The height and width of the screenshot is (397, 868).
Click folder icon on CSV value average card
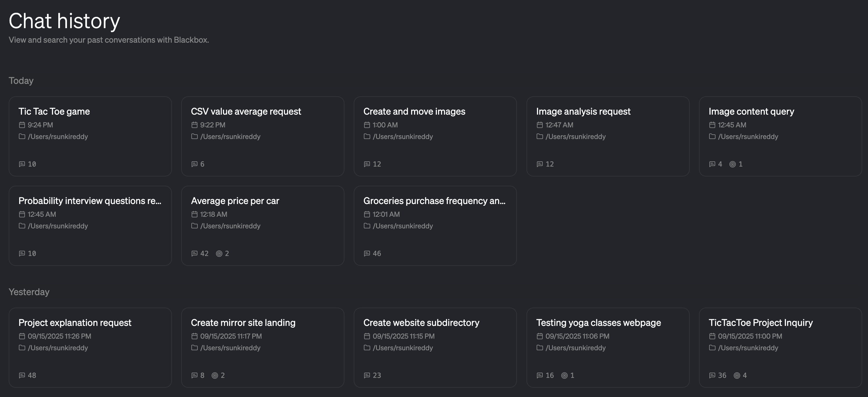(195, 136)
